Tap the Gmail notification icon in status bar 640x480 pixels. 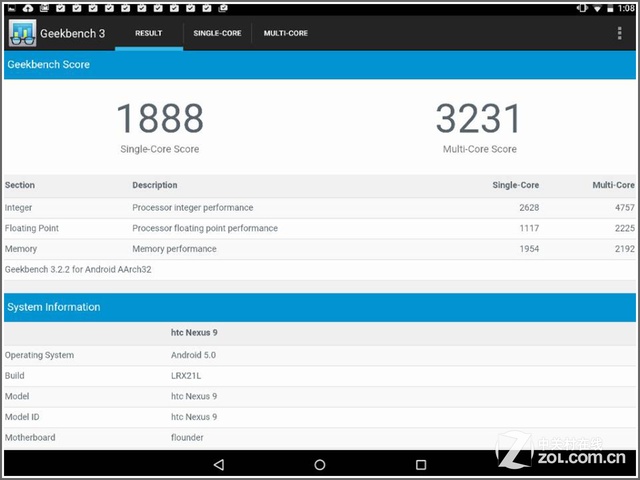(x=44, y=8)
